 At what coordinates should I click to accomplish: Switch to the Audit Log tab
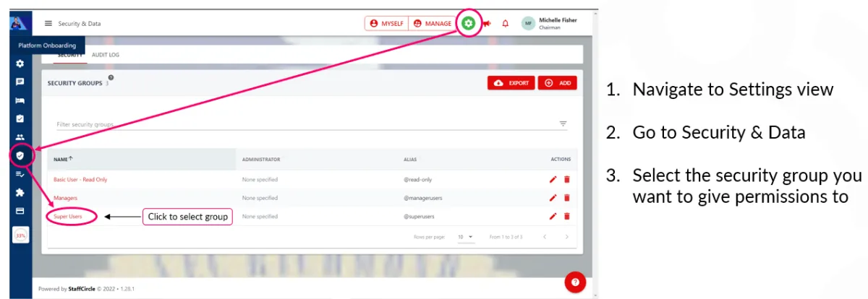coord(106,55)
